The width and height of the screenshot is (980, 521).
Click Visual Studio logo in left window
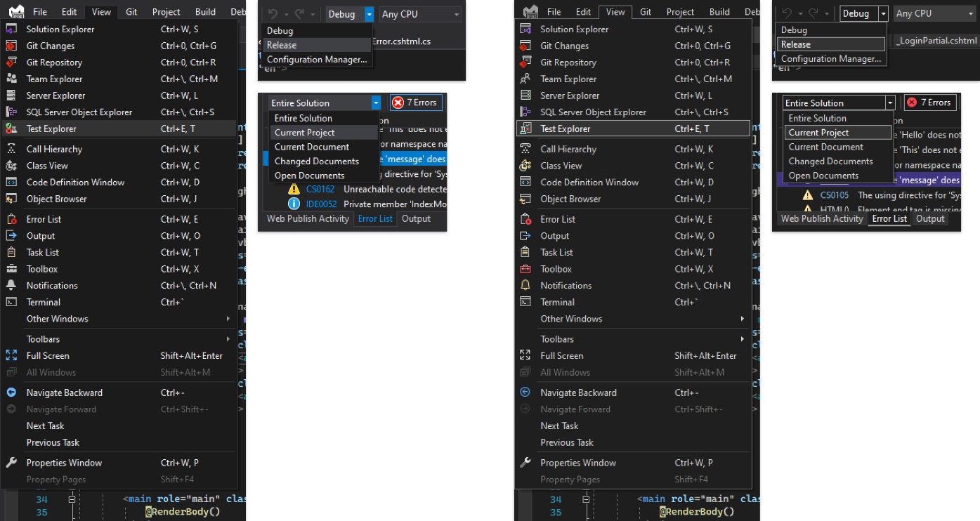(x=15, y=11)
